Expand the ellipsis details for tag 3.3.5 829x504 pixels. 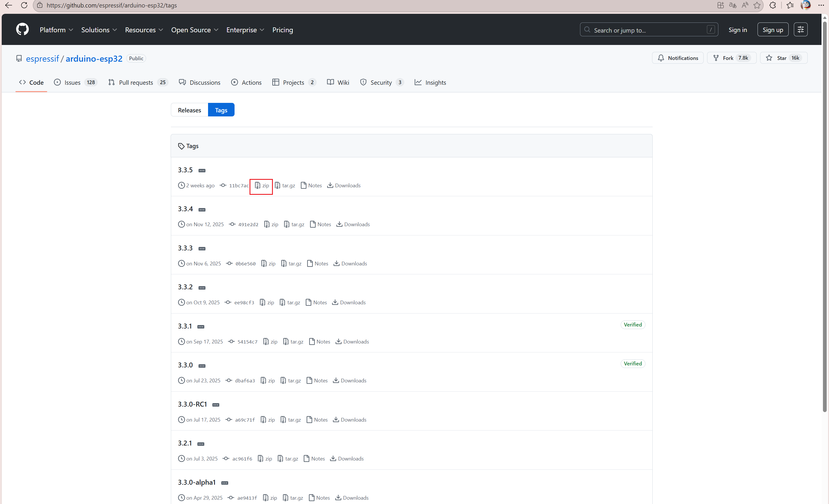point(202,171)
